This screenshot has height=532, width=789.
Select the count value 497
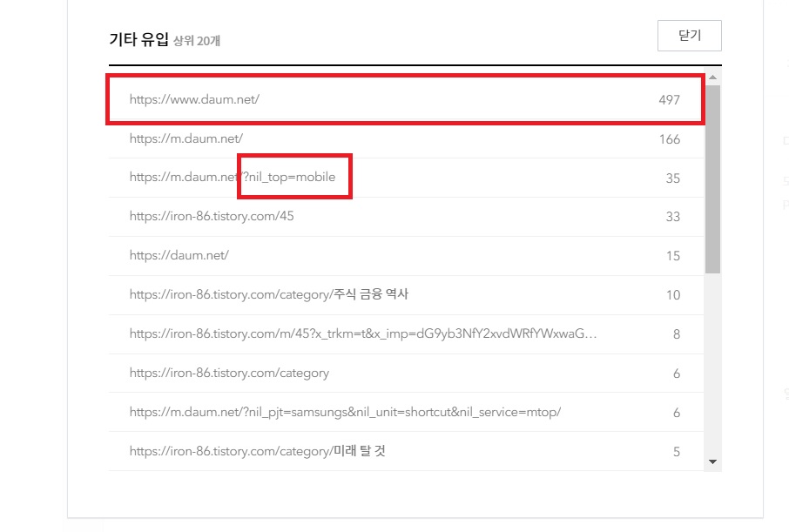[669, 100]
